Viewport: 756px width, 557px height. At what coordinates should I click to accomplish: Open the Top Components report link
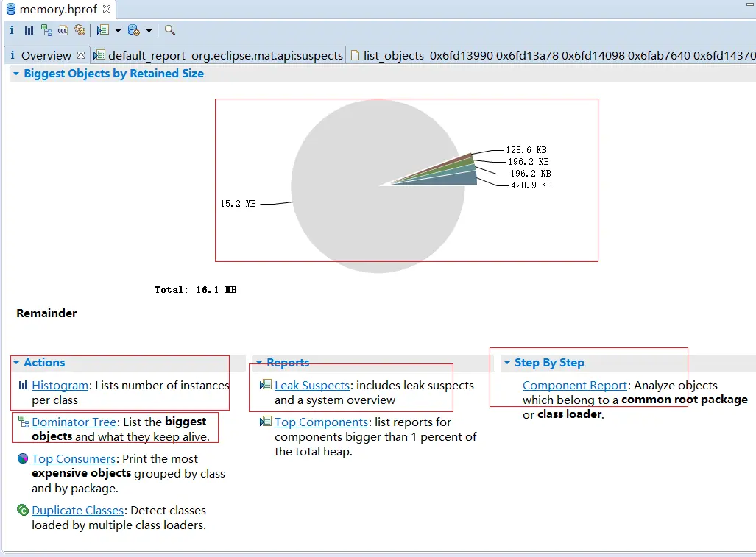click(322, 422)
